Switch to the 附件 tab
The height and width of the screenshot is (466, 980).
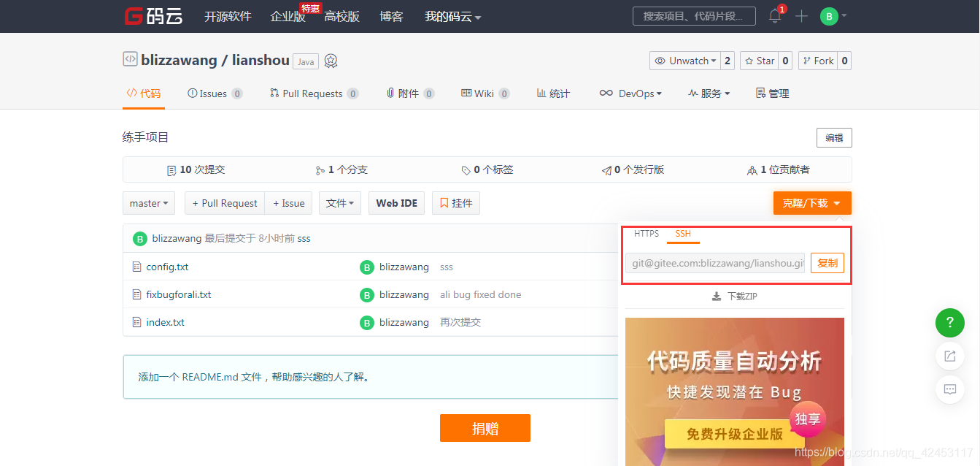(411, 93)
